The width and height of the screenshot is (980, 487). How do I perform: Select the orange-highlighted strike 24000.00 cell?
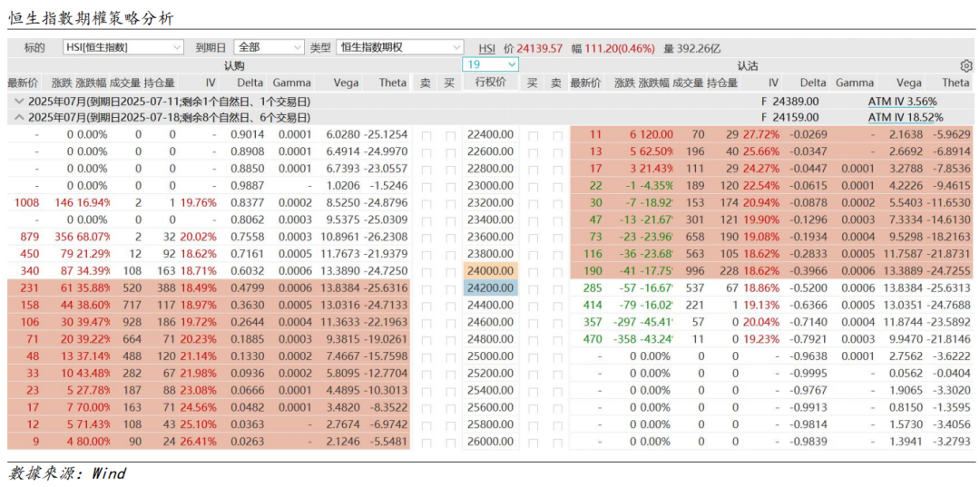491,271
